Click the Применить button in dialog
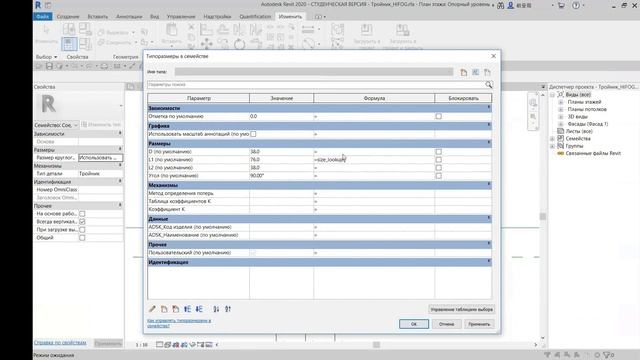 (x=479, y=324)
